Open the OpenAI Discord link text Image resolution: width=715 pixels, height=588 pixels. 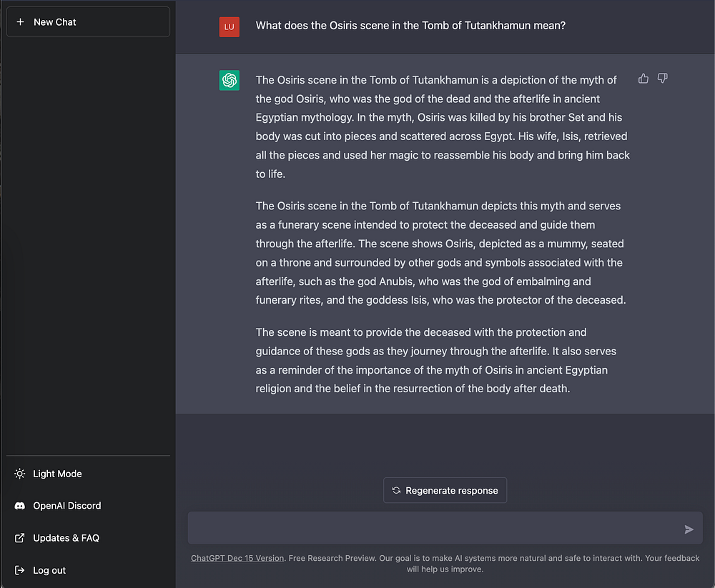67,506
